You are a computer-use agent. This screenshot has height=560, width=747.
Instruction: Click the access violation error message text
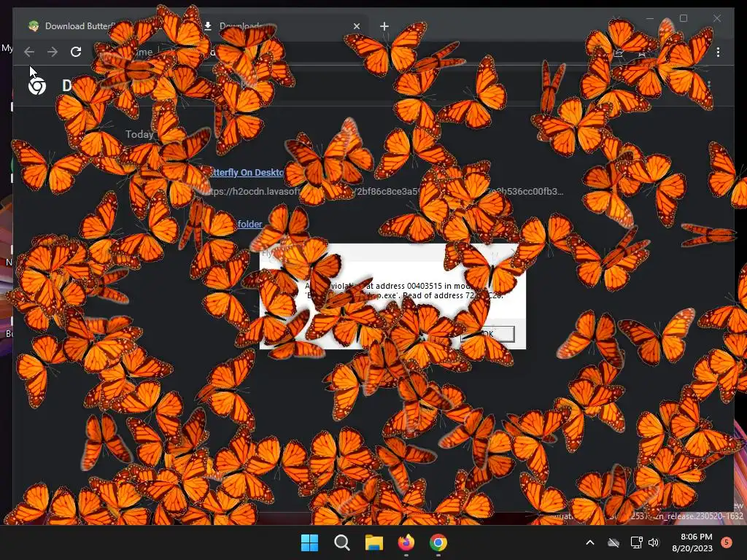point(404,290)
